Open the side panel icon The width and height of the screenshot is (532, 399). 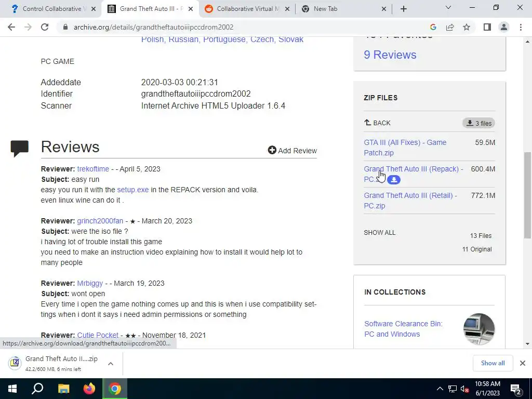487,27
